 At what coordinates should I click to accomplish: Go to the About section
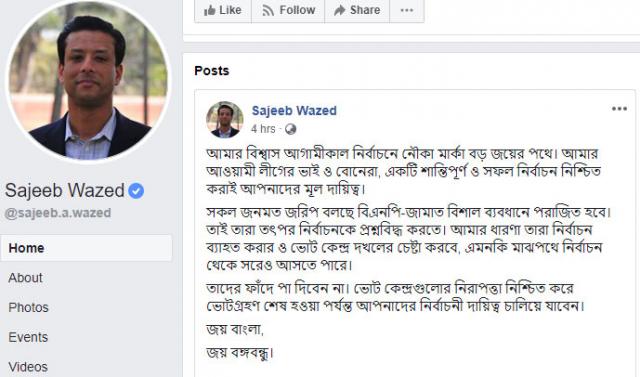click(25, 278)
